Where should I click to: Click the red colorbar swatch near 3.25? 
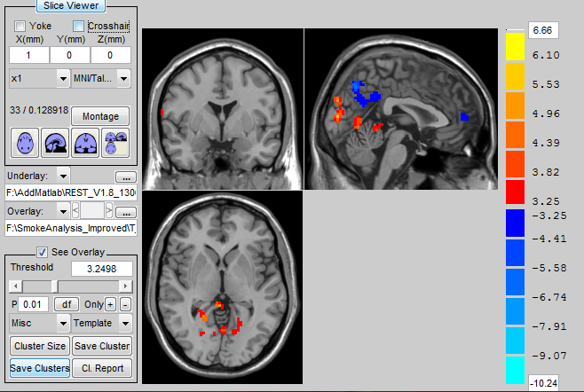(x=515, y=192)
